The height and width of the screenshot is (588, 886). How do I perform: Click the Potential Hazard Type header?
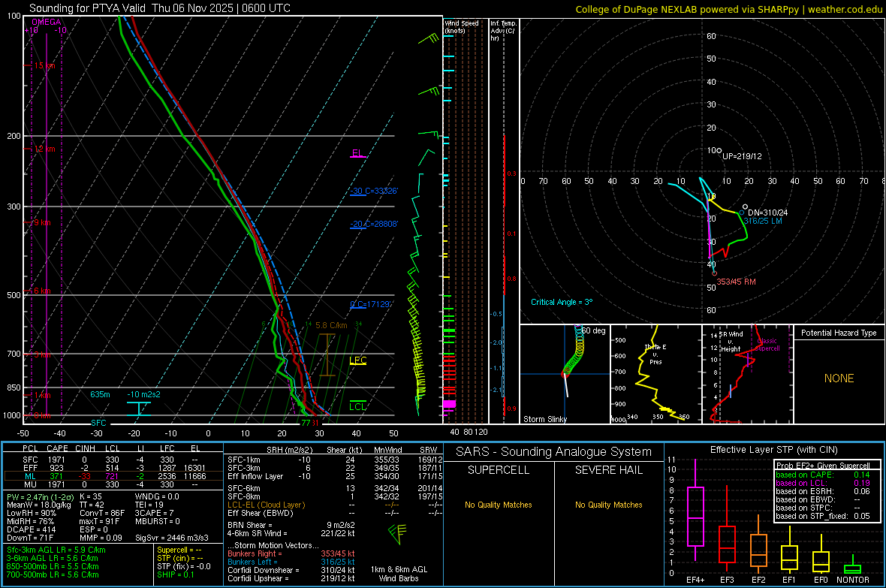pos(839,333)
